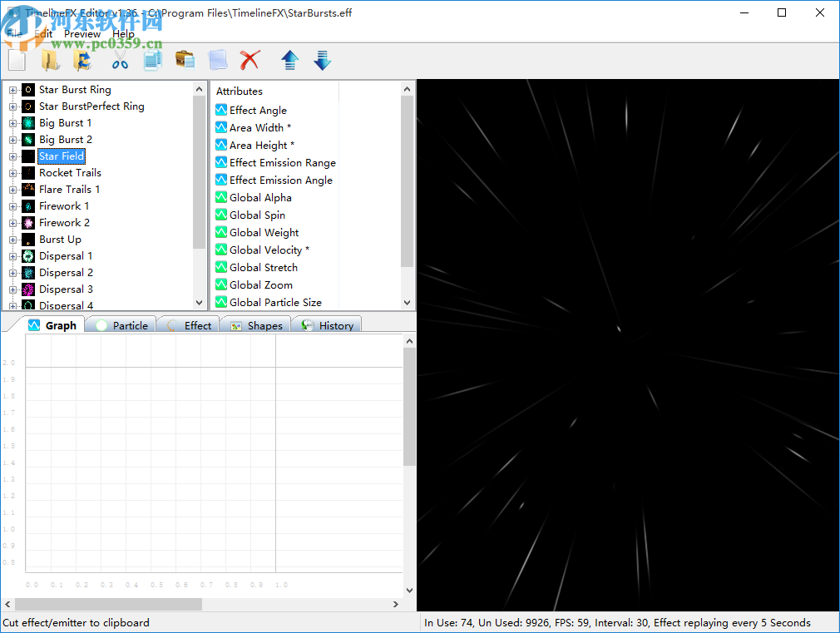Click the scissors Cut icon in toolbar

(x=121, y=60)
